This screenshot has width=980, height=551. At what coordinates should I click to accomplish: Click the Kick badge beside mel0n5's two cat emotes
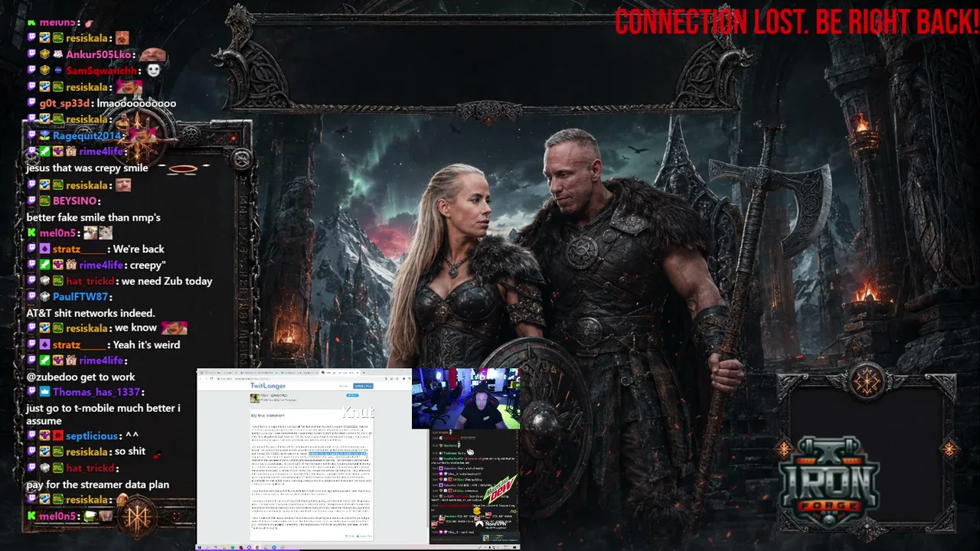(31, 233)
